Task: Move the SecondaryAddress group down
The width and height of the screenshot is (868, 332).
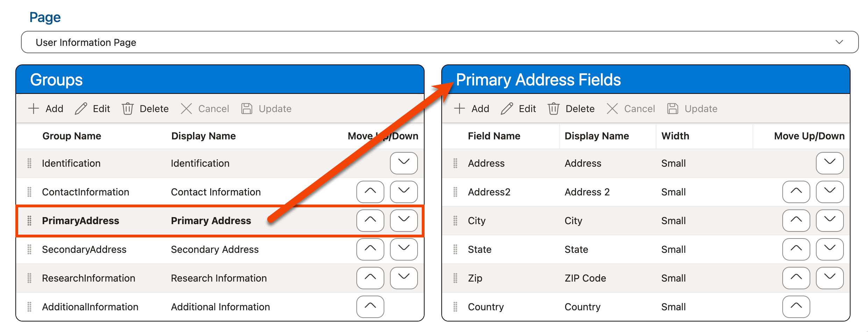Action: coord(404,249)
